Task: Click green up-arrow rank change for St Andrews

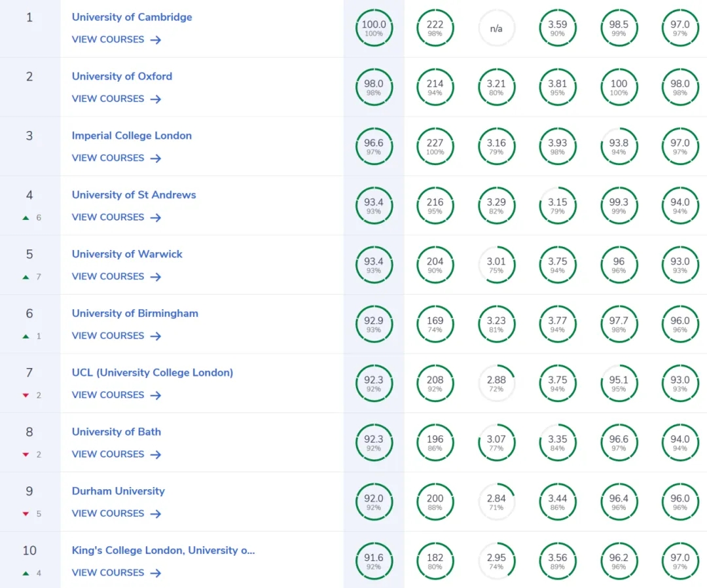Action: tap(26, 217)
